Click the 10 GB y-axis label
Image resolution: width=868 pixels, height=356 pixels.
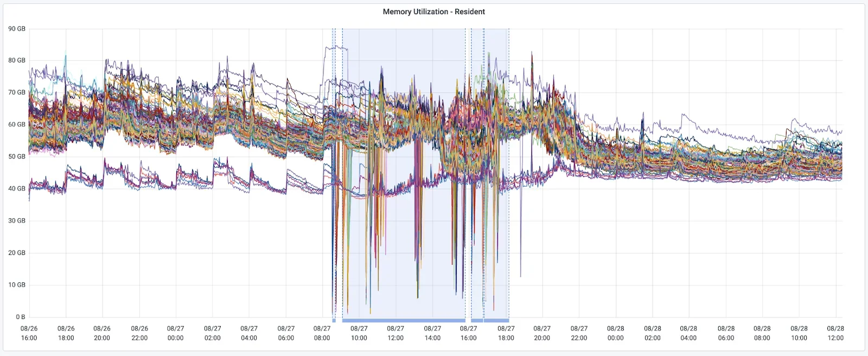(17, 285)
